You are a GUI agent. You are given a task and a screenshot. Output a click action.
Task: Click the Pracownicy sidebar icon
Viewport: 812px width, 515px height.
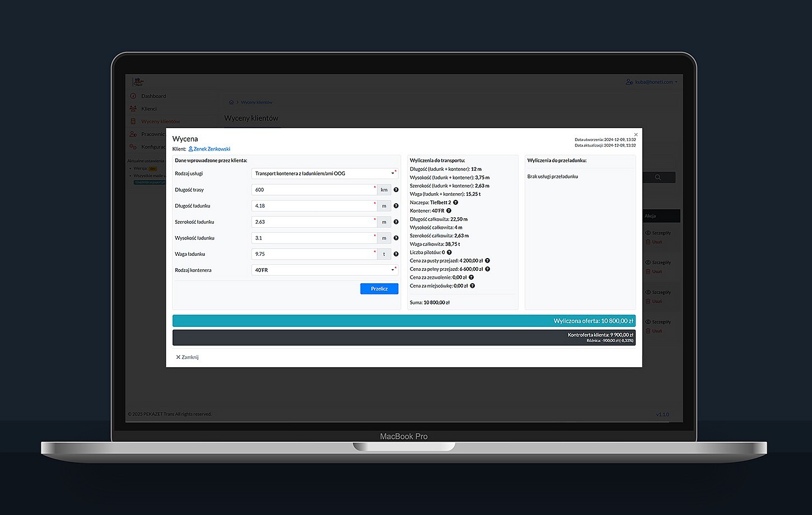[133, 134]
